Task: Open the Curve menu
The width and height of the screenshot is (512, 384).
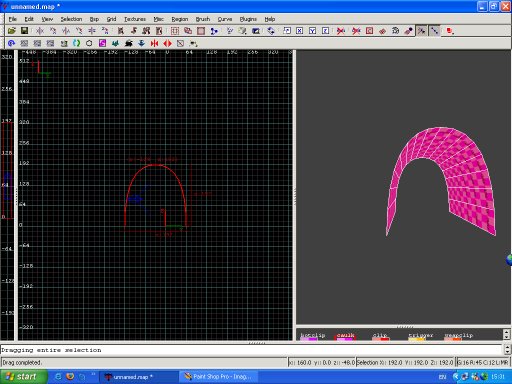Action: (225, 19)
